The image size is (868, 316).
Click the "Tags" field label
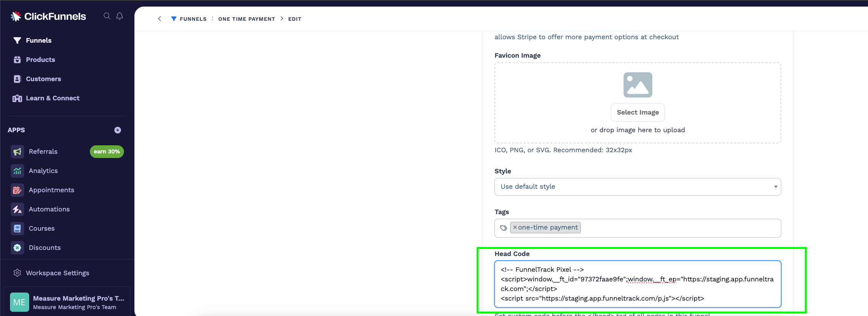(502, 212)
